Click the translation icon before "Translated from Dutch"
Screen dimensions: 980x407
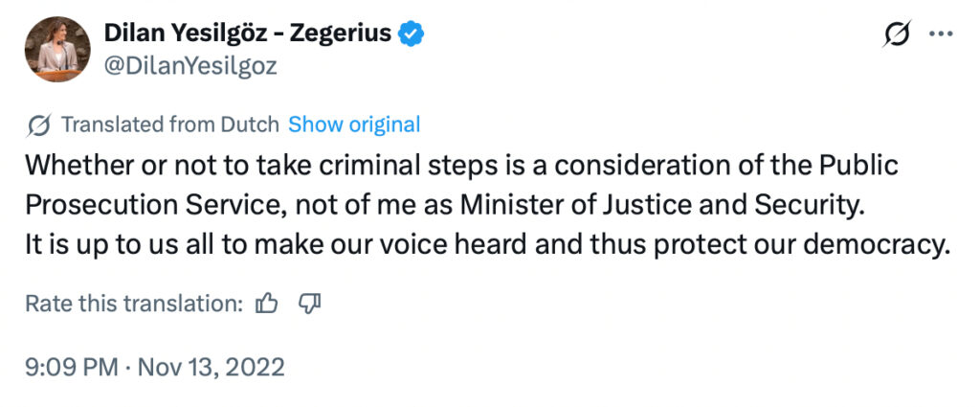tap(39, 124)
